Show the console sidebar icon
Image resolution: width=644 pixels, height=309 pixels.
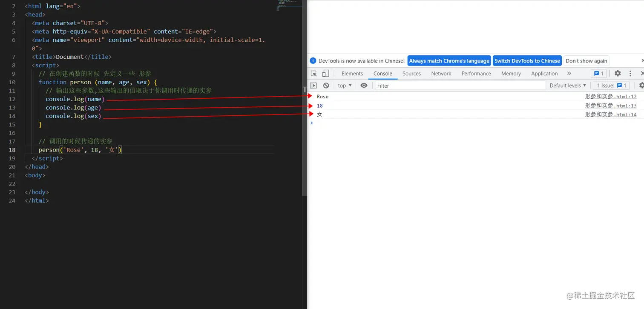point(313,86)
